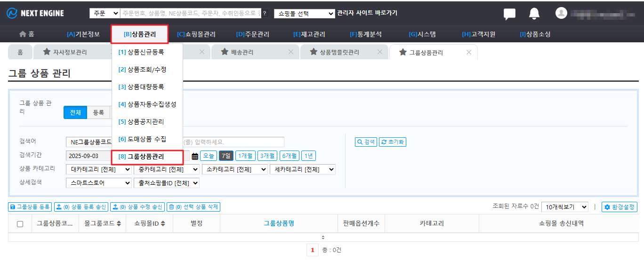Click the Next Engine logo
The height and width of the screenshot is (261, 644).
[x=35, y=13]
